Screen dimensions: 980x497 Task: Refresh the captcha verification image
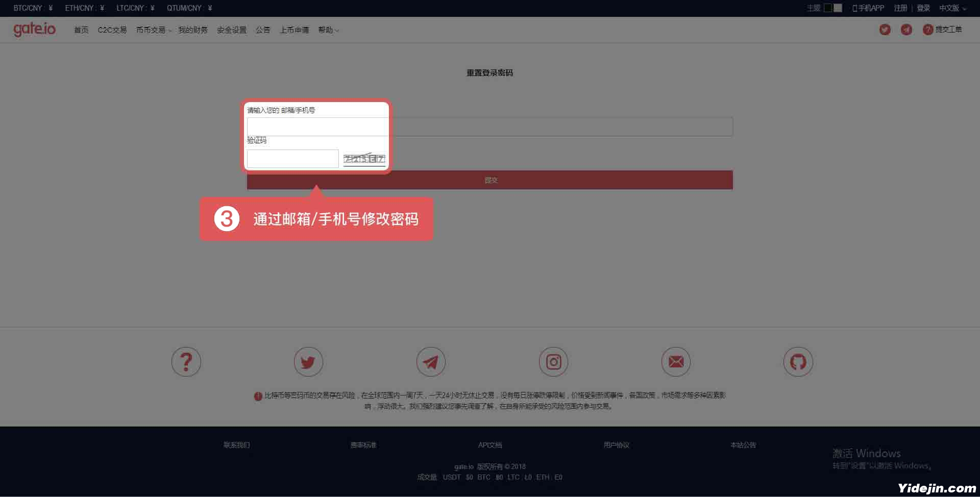coord(364,159)
